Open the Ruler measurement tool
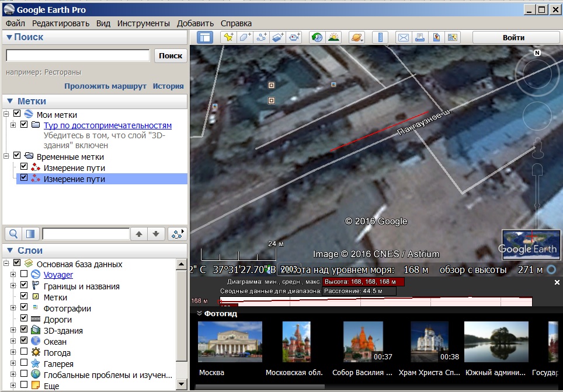Screen dimensions: 563x392 pos(380,37)
